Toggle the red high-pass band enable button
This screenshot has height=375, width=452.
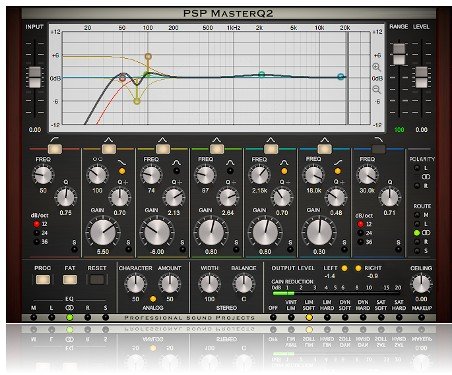click(x=55, y=149)
